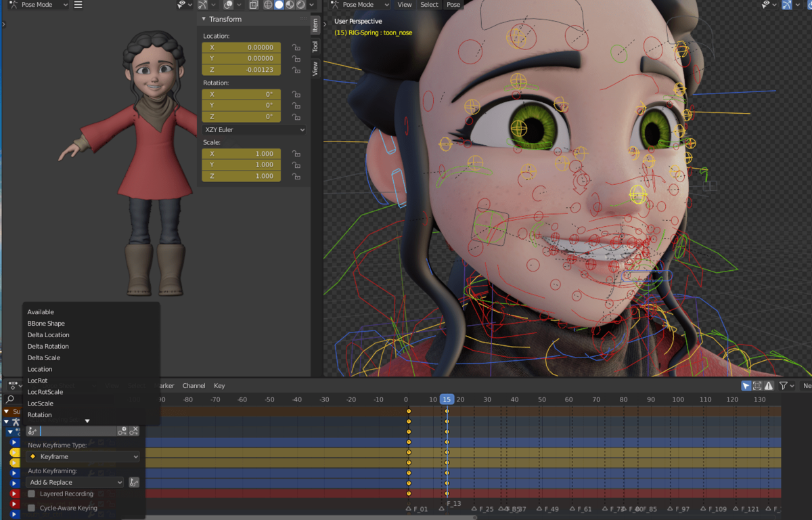The height and width of the screenshot is (520, 812).
Task: Enable the Layered Recording checkbox
Action: click(31, 494)
